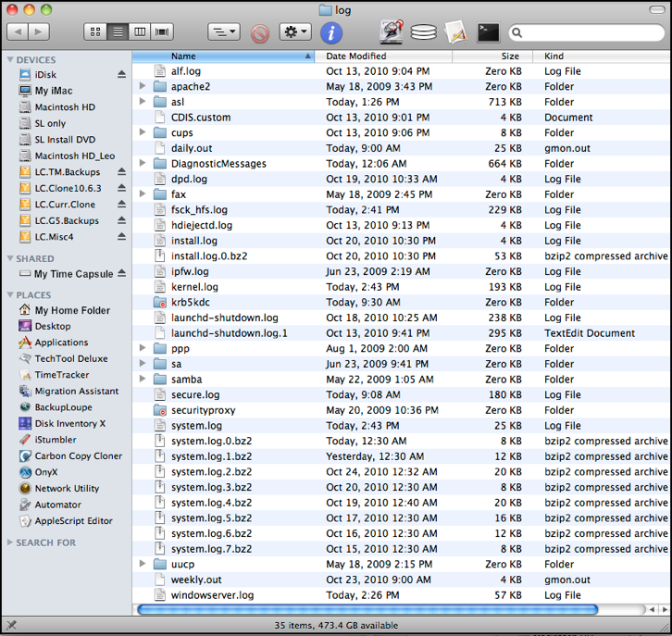This screenshot has height=636, width=672.
Task: Open Disk Inventory X in sidebar
Action: [x=69, y=424]
